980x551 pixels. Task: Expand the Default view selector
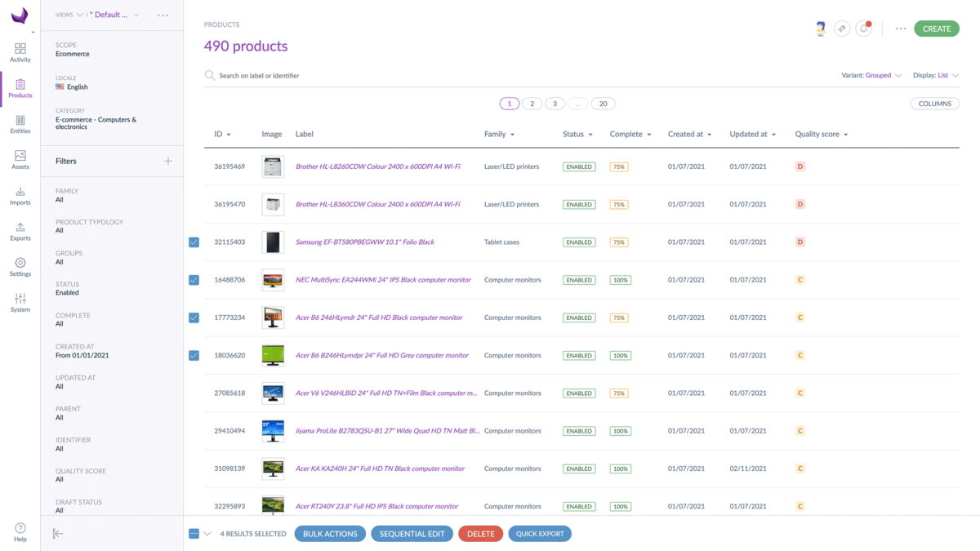click(114, 15)
